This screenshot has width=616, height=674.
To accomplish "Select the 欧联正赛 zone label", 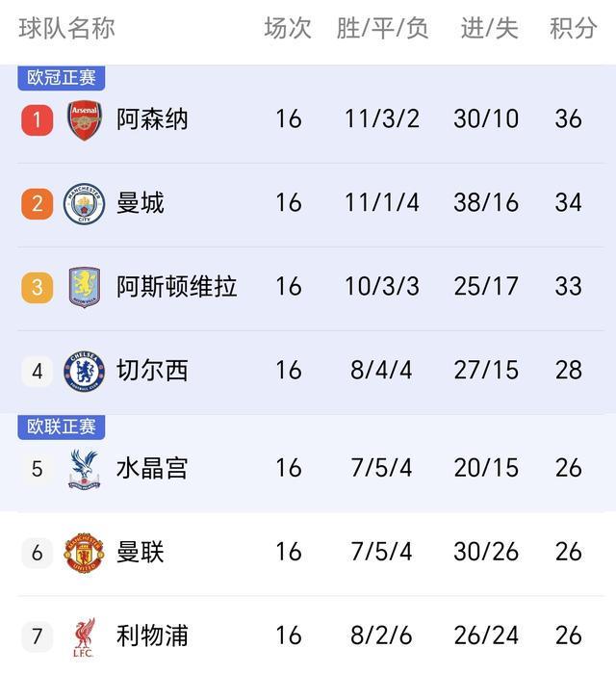I will (x=62, y=427).
